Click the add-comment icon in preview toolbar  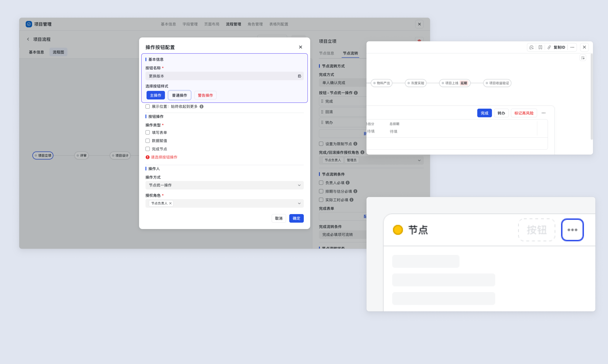[531, 47]
